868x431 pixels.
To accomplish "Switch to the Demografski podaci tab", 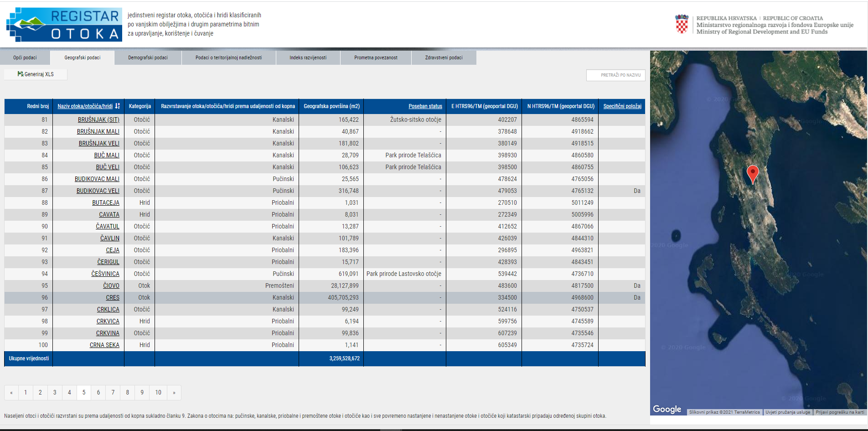I will (148, 58).
